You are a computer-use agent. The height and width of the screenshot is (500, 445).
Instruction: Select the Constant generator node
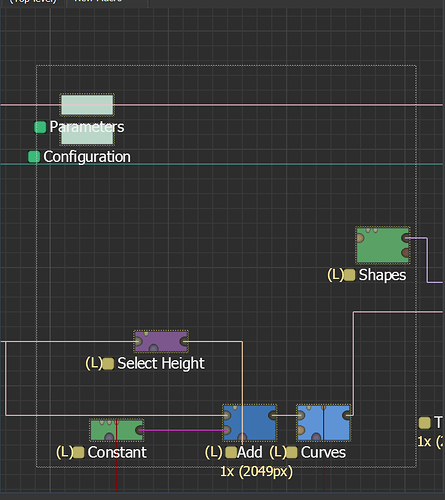point(117,430)
